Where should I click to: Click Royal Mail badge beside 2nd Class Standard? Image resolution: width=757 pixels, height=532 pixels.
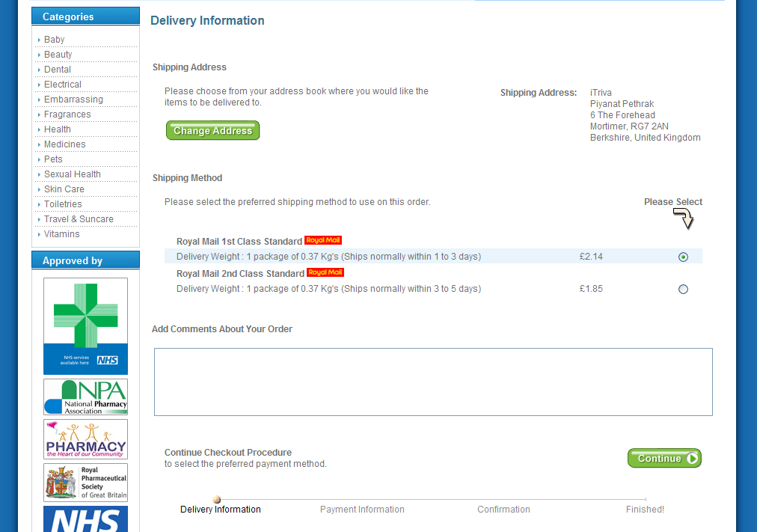pos(325,272)
